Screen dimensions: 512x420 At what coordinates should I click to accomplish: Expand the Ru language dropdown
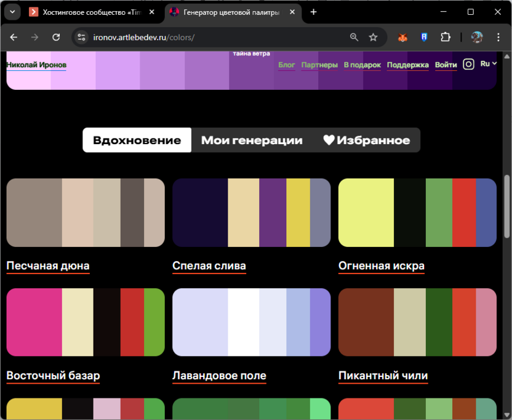(x=489, y=63)
